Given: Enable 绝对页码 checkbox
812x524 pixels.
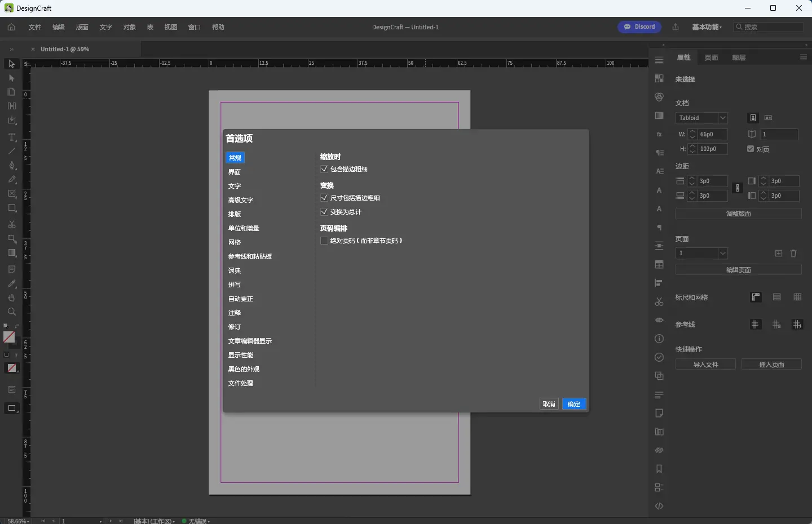Looking at the screenshot, I should click(x=324, y=241).
